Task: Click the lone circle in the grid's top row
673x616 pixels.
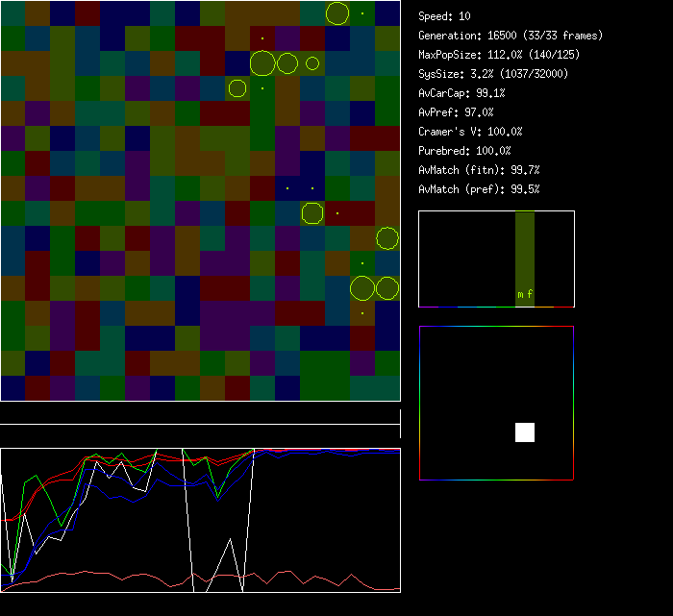Action: [337, 13]
